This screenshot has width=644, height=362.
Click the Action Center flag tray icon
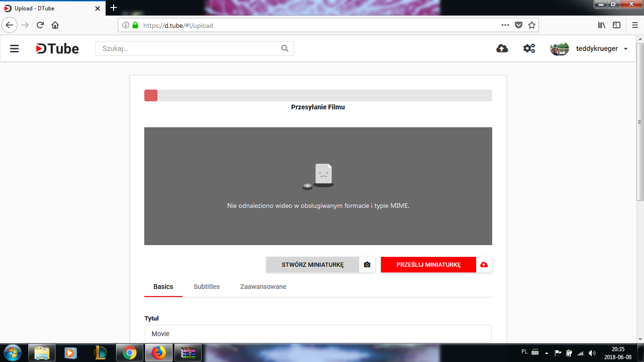[558, 353]
